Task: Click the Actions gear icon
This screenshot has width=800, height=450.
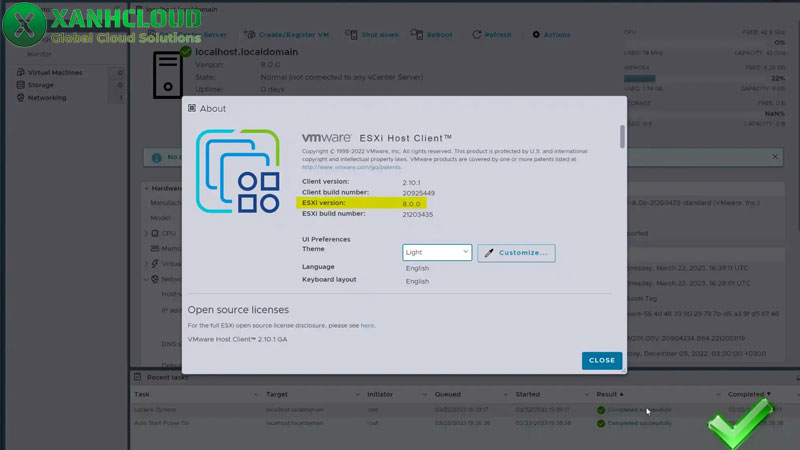Action: tap(536, 35)
